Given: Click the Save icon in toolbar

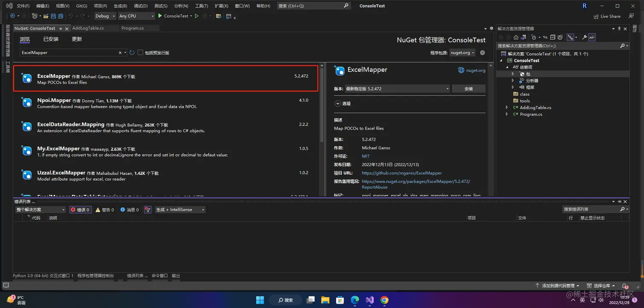Looking at the screenshot, I should tap(53, 16).
